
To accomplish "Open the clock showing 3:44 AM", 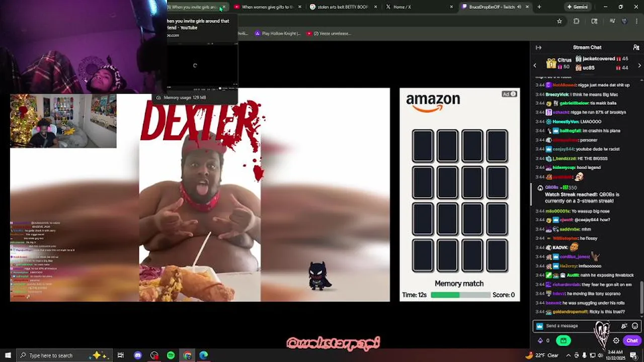I will (x=615, y=355).
